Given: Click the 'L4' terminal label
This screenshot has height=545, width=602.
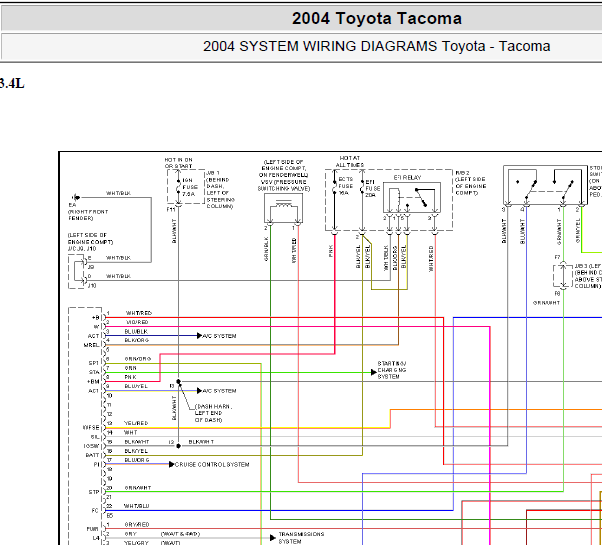Looking at the screenshot, I should [x=96, y=538].
